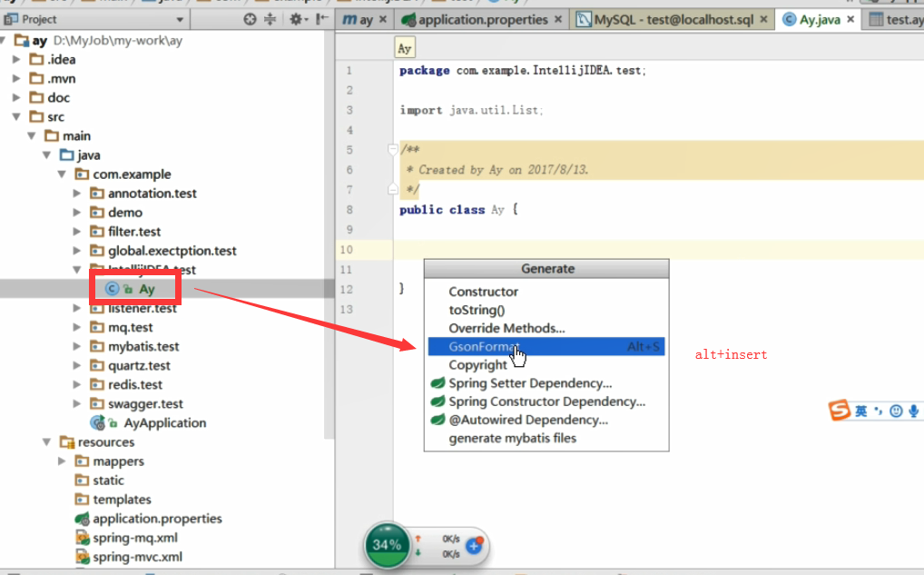The width and height of the screenshot is (924, 575).
Task: Click the Ay breadcrumb in editor
Action: pyautogui.click(x=404, y=48)
